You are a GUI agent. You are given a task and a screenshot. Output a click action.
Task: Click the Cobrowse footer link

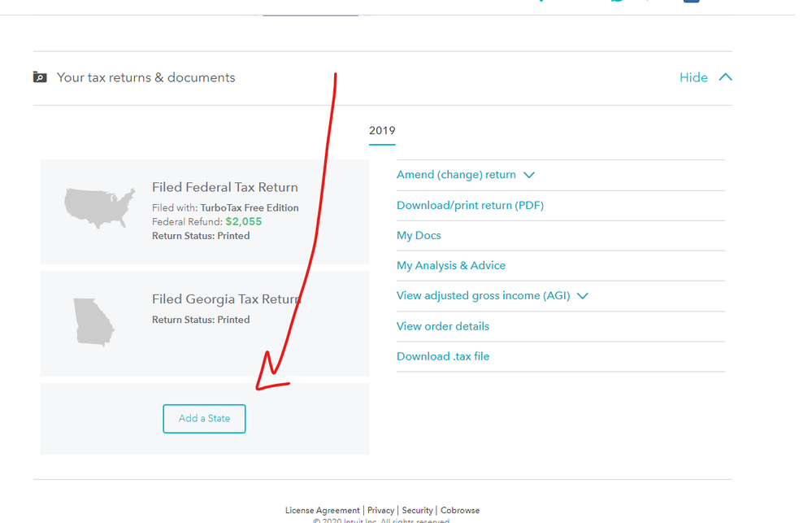point(460,511)
